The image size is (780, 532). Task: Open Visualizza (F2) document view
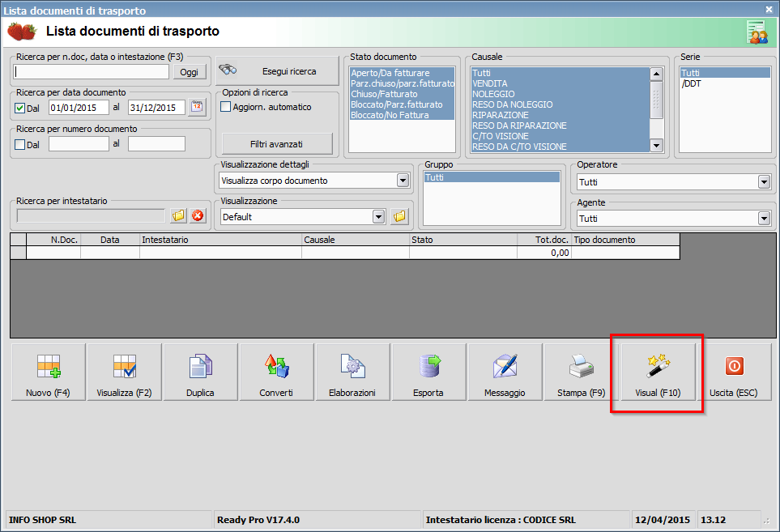(x=125, y=372)
